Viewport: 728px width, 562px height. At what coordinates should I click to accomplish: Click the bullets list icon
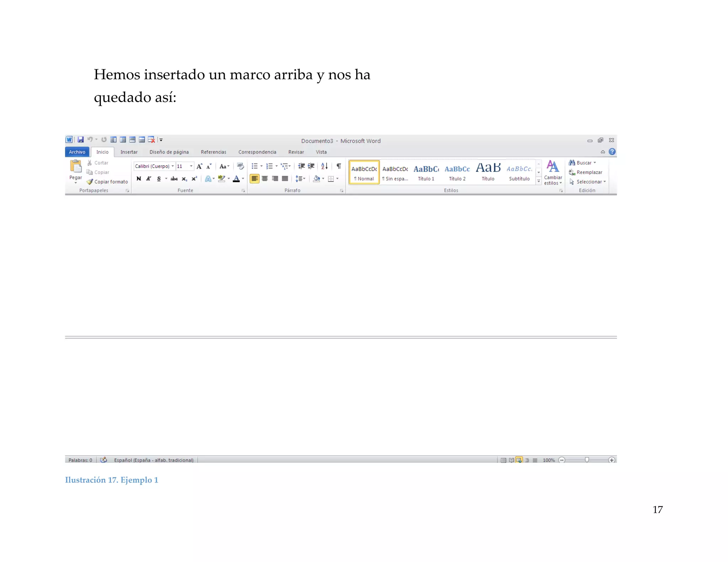click(255, 166)
